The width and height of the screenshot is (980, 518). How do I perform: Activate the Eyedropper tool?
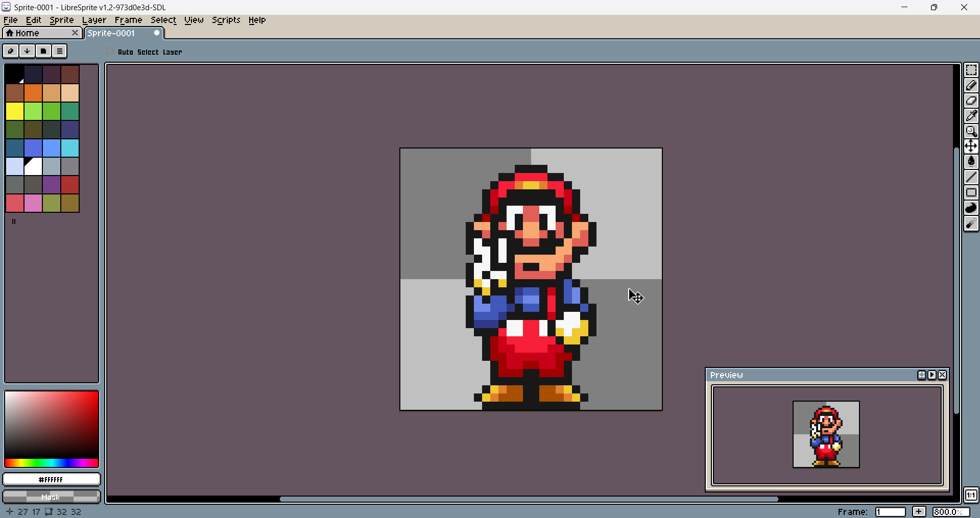click(971, 116)
